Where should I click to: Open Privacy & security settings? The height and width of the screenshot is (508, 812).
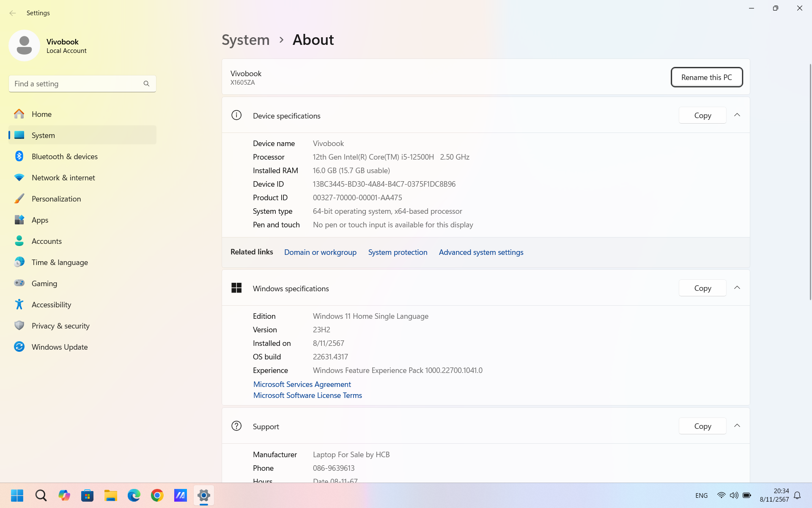tap(82, 326)
